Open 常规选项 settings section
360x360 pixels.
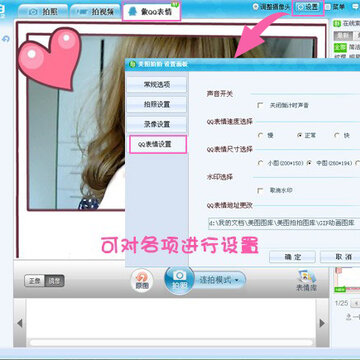[x=156, y=84]
